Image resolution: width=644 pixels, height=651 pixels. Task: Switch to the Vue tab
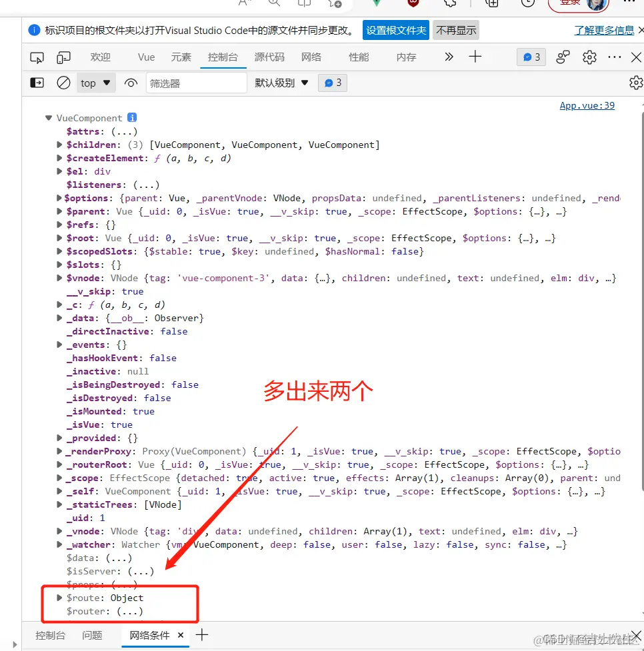tap(146, 57)
